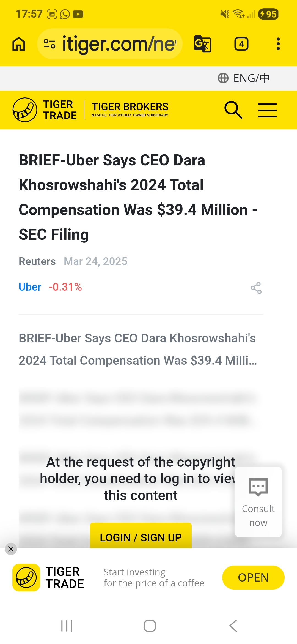The image size is (297, 644).
Task: Open the Uber stock link
Action: point(30,287)
